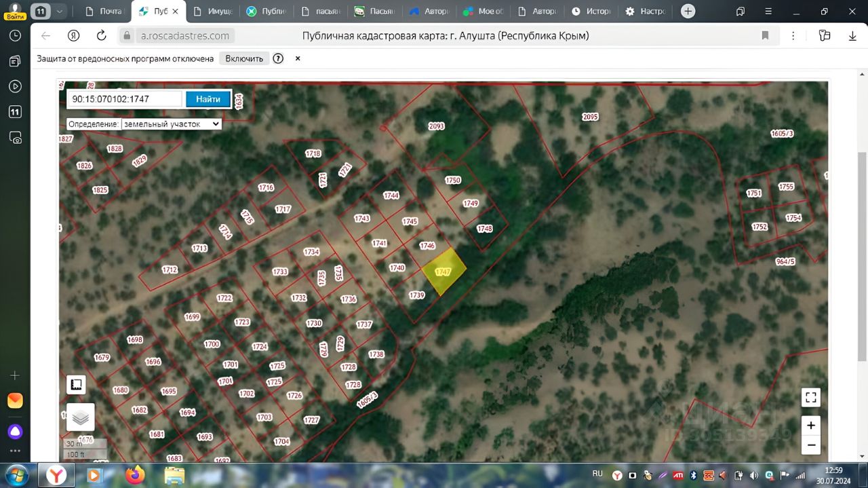Screen dimensions: 868x488
Task: Click the Войти profile avatar
Action: (x=15, y=11)
